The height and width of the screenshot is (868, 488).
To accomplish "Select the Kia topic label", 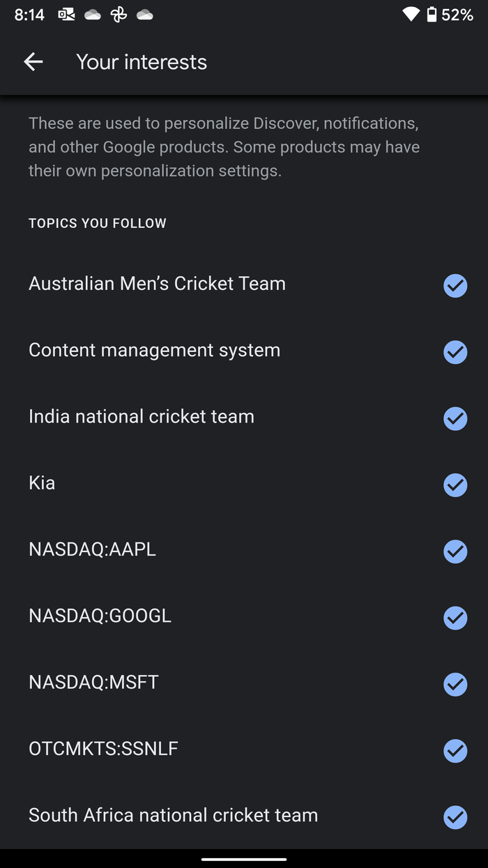I will pos(42,483).
